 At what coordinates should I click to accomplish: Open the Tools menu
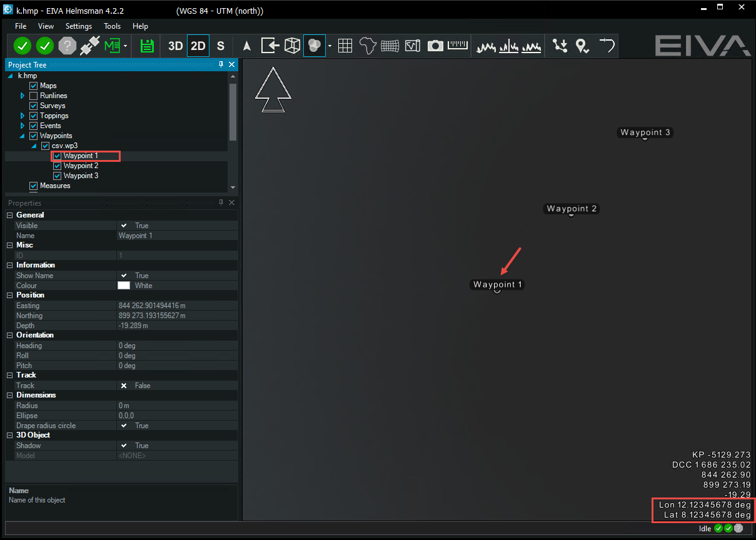point(113,26)
